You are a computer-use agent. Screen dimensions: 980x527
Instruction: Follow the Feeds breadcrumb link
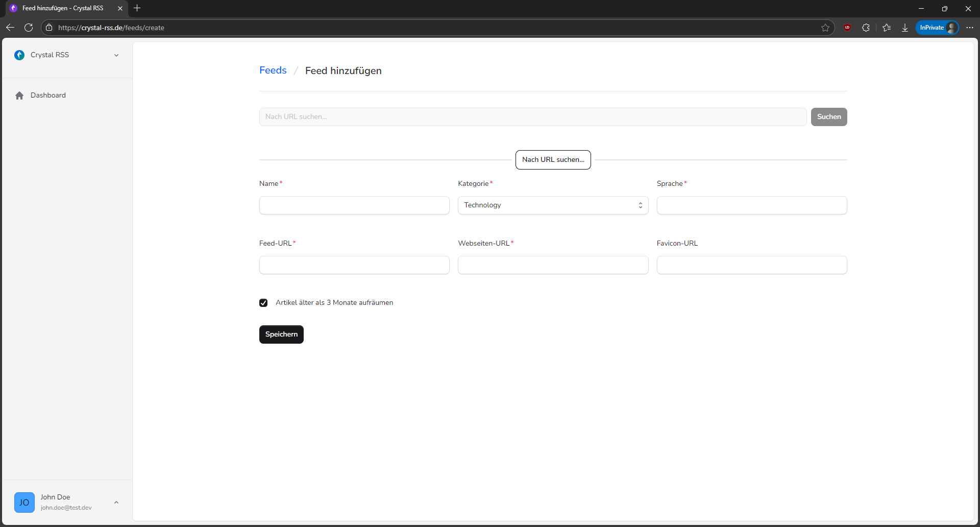click(x=273, y=70)
